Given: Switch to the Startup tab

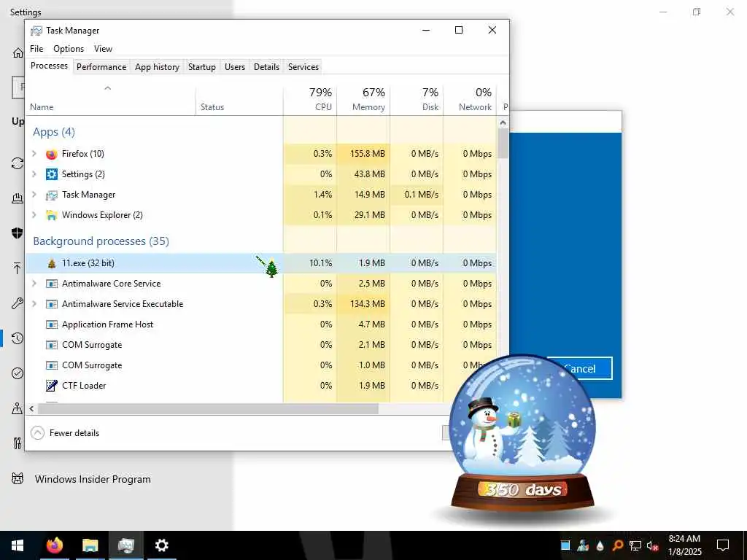Looking at the screenshot, I should click(x=202, y=67).
